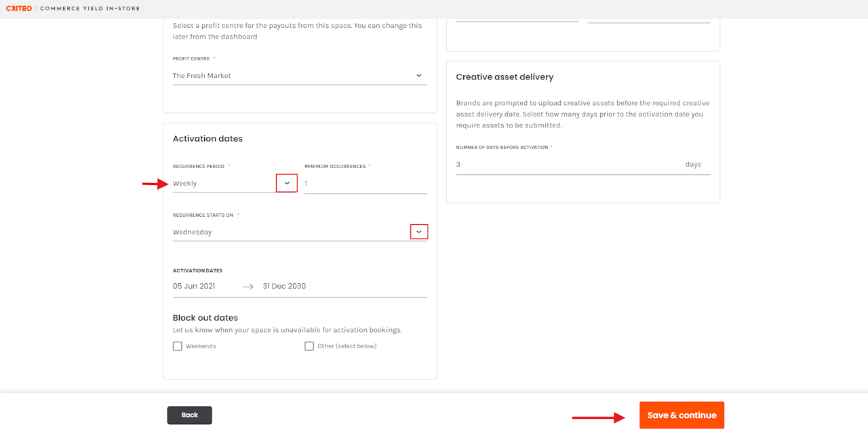Go back with the Back button
Screen dimensions: 868x433
tap(190, 415)
